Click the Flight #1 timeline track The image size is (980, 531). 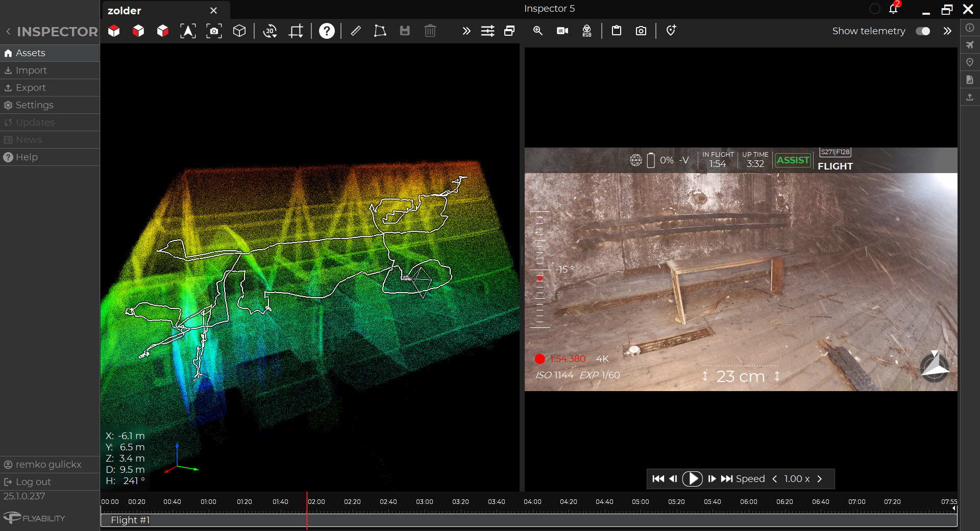tap(130, 520)
